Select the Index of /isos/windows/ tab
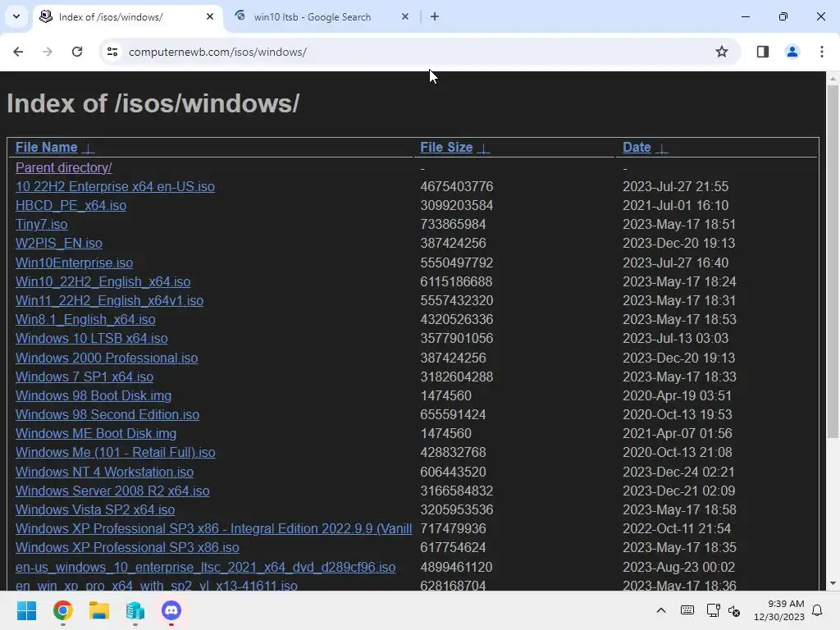 (x=127, y=16)
